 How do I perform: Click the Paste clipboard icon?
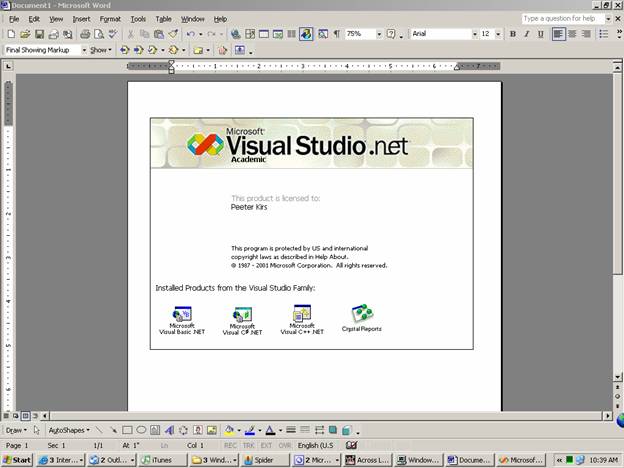[159, 34]
